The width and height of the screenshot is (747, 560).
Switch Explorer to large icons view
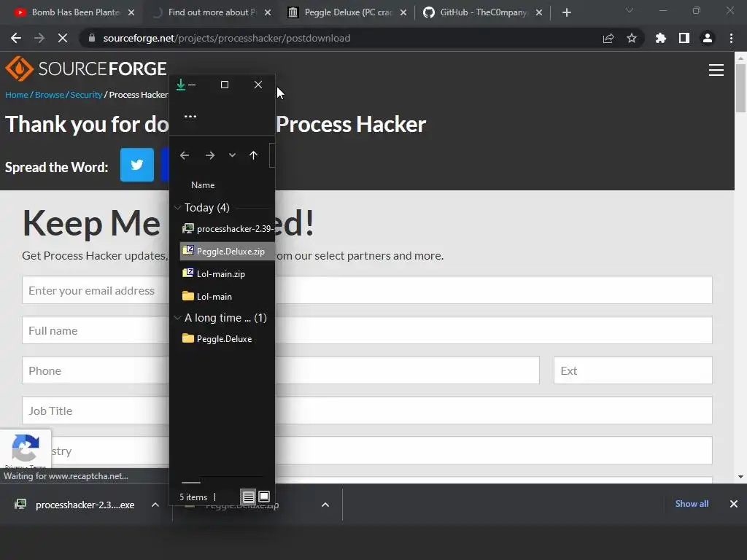(x=264, y=497)
